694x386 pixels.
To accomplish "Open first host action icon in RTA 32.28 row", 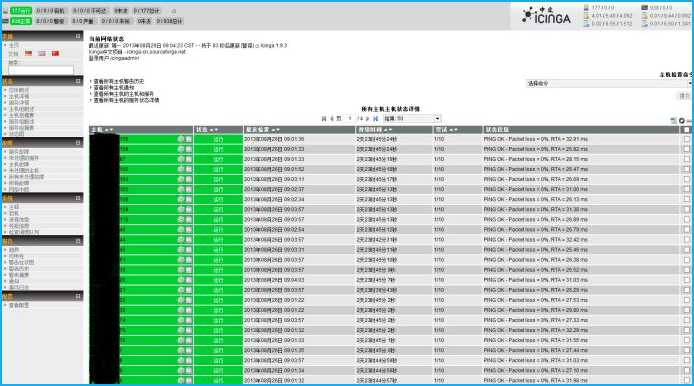I will coord(181,330).
